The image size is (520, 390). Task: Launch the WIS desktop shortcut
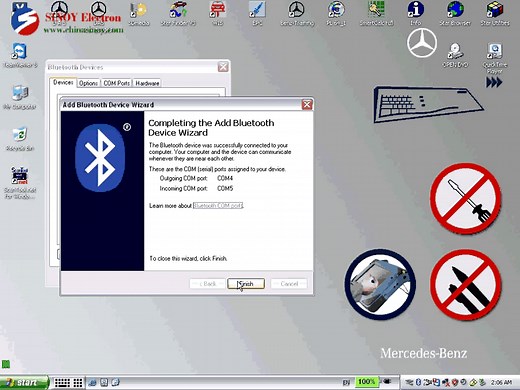point(217,14)
